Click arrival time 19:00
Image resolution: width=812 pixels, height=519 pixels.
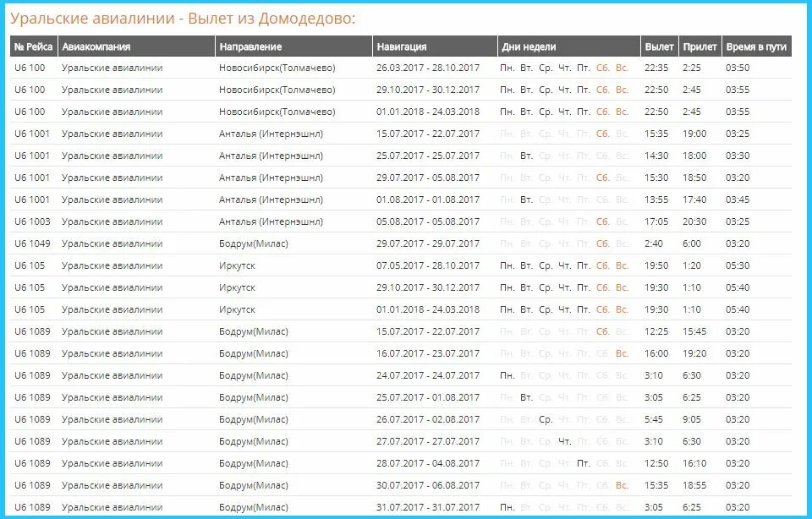694,134
